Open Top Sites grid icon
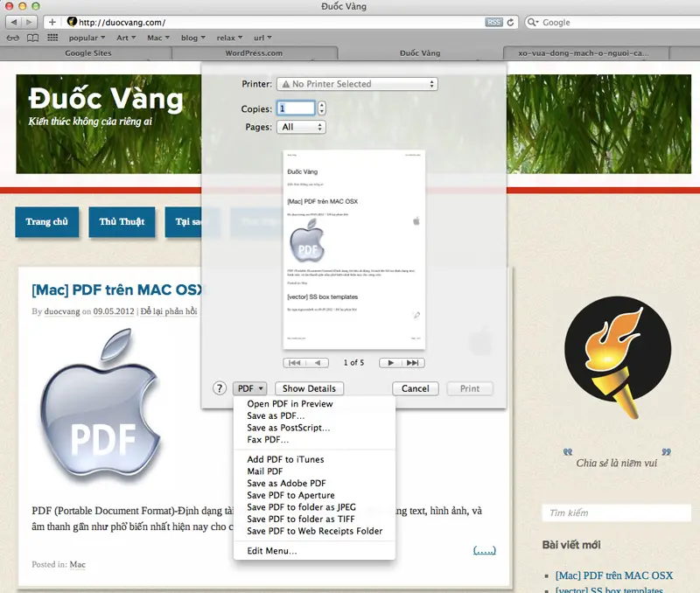The image size is (700, 593). click(52, 38)
